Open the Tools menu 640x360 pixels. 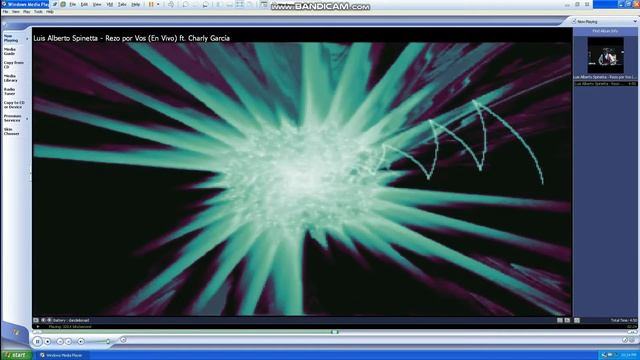pos(38,12)
